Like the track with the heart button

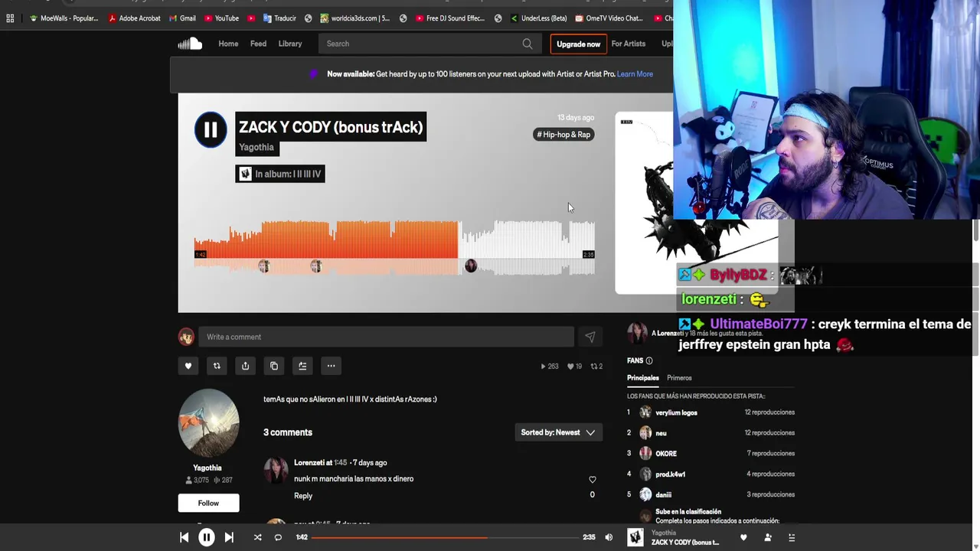[x=188, y=366]
